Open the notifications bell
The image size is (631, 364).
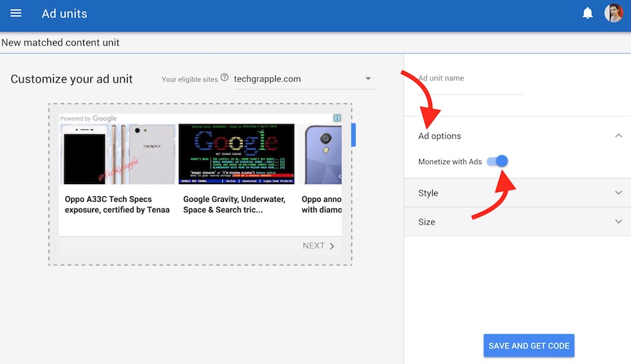pyautogui.click(x=587, y=13)
